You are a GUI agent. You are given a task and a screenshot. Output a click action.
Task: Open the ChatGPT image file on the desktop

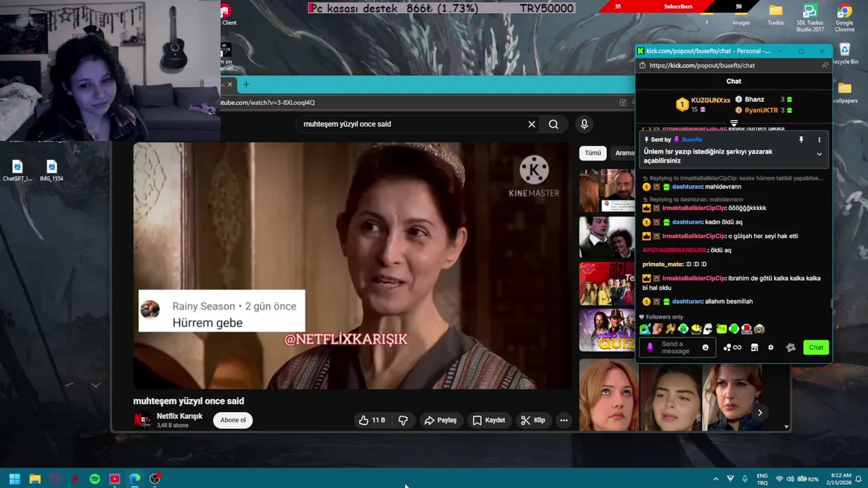click(x=18, y=171)
